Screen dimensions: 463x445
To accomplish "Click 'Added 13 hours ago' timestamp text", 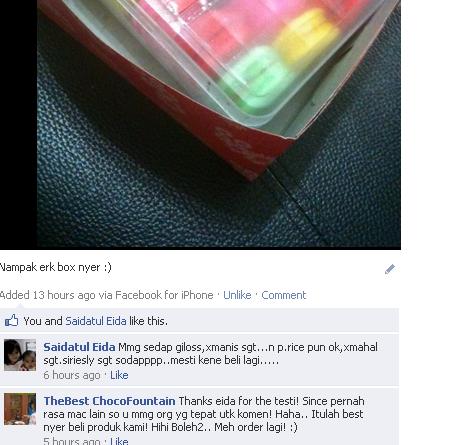I will (x=48, y=295).
